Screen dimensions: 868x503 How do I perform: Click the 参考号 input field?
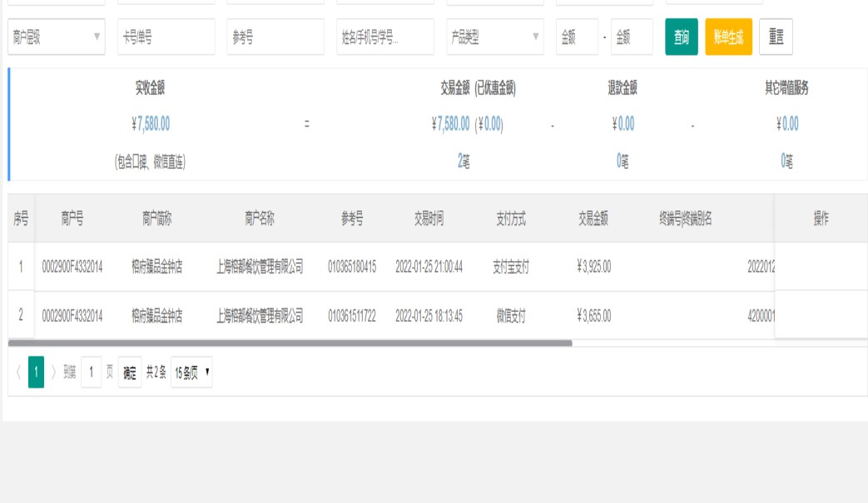pos(275,37)
